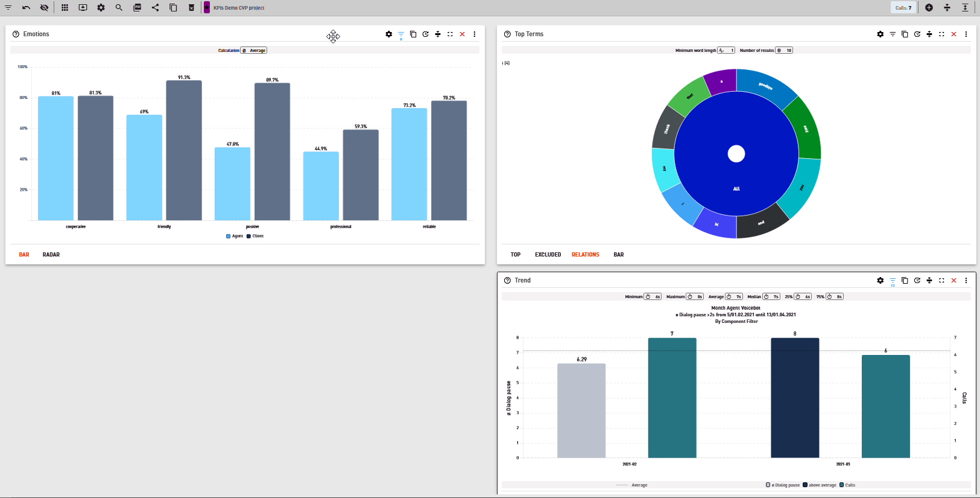Duplicate the Emotions widget
This screenshot has height=498, width=980.
pos(413,34)
